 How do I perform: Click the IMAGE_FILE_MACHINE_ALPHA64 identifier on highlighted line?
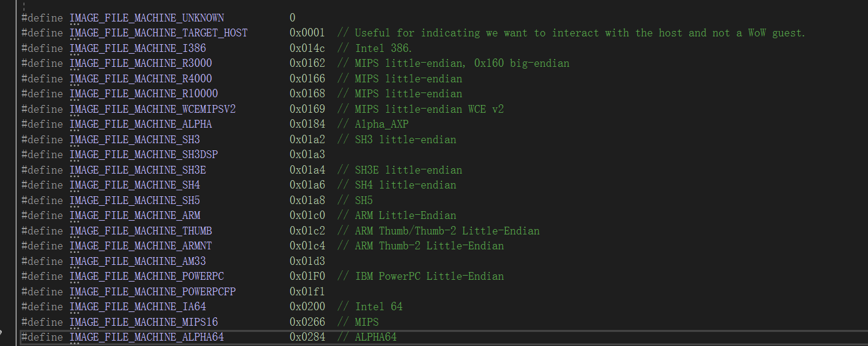tap(147, 337)
